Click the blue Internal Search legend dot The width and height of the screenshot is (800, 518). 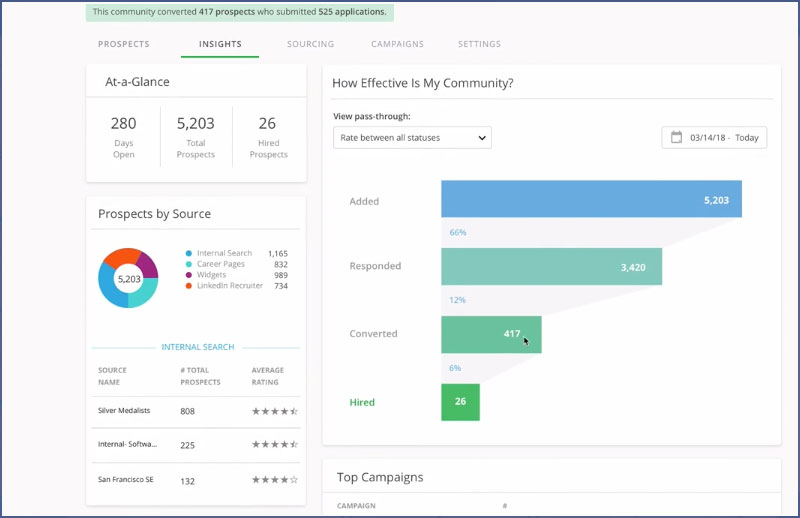click(189, 254)
